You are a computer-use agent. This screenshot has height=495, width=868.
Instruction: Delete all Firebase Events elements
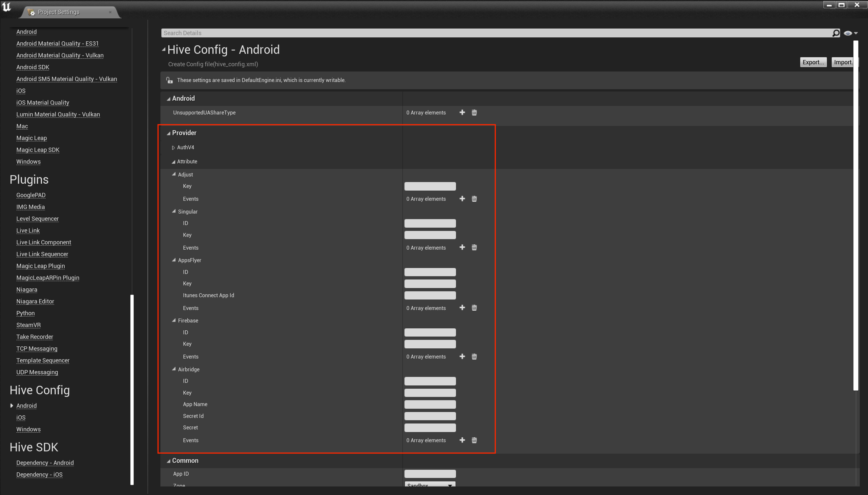tap(474, 357)
